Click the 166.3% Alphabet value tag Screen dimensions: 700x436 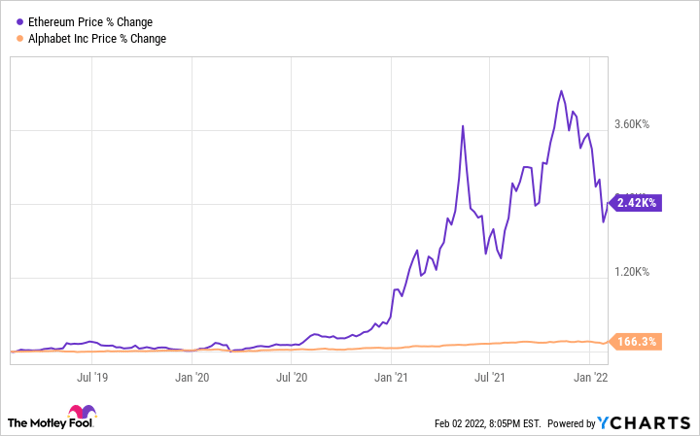tap(635, 342)
